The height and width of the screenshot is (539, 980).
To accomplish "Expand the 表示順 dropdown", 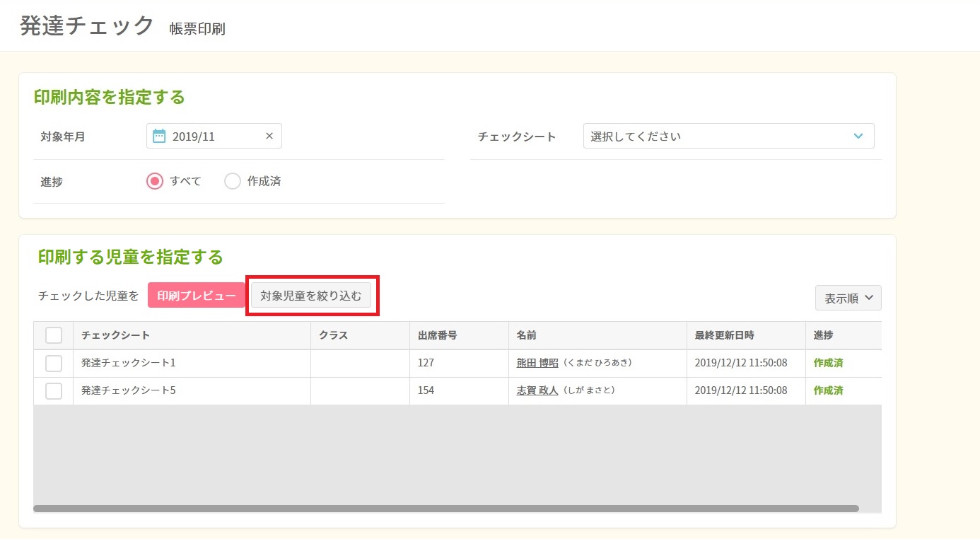I will click(x=848, y=298).
